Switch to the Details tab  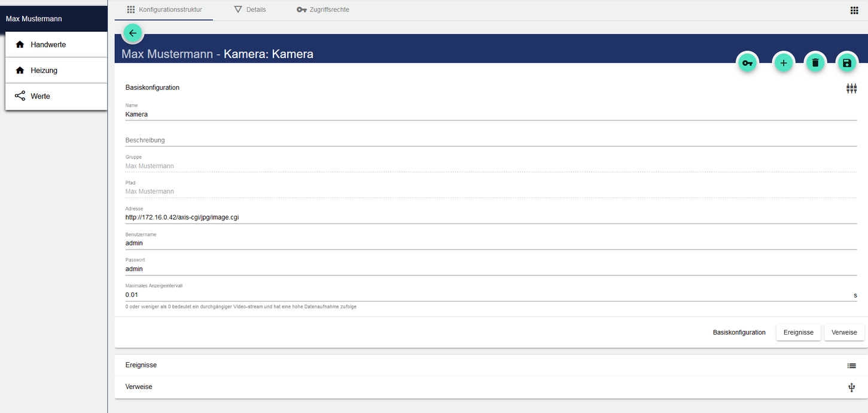coord(250,10)
